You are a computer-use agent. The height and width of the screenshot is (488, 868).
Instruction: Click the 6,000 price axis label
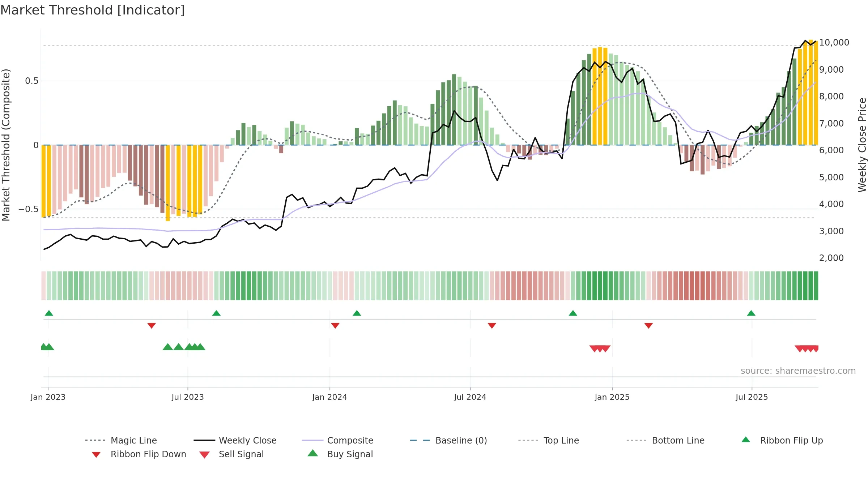831,150
